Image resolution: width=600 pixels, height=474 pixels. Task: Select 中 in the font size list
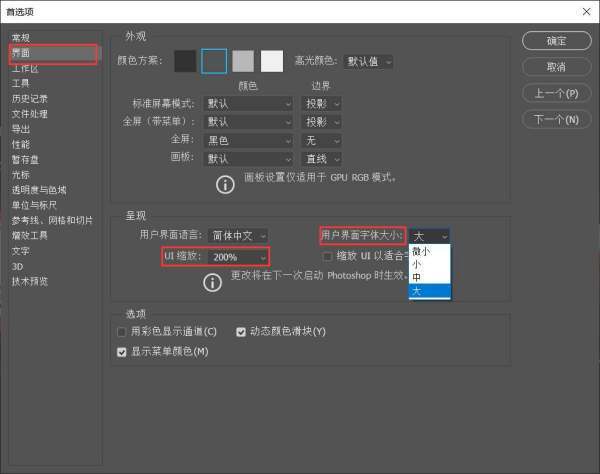coord(416,277)
